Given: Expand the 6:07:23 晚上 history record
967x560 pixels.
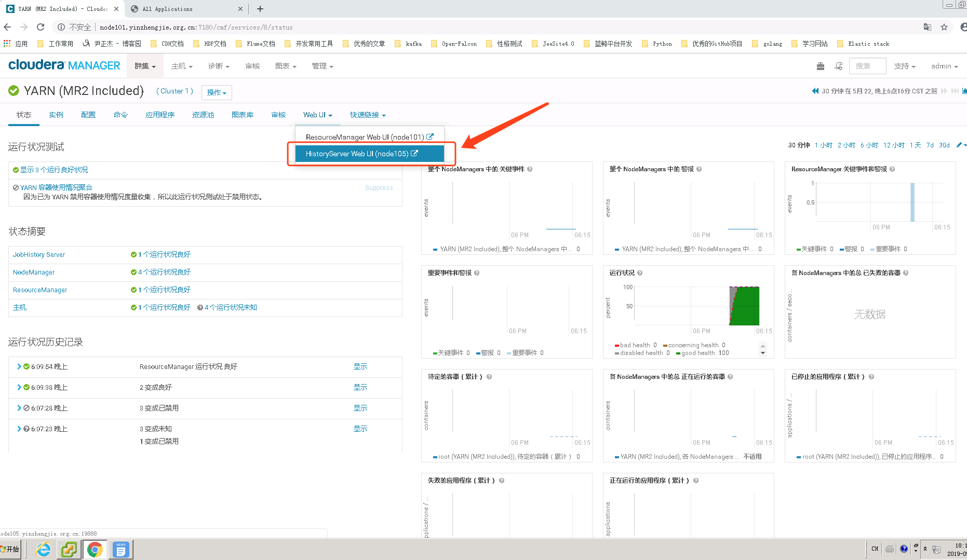Looking at the screenshot, I should point(19,429).
